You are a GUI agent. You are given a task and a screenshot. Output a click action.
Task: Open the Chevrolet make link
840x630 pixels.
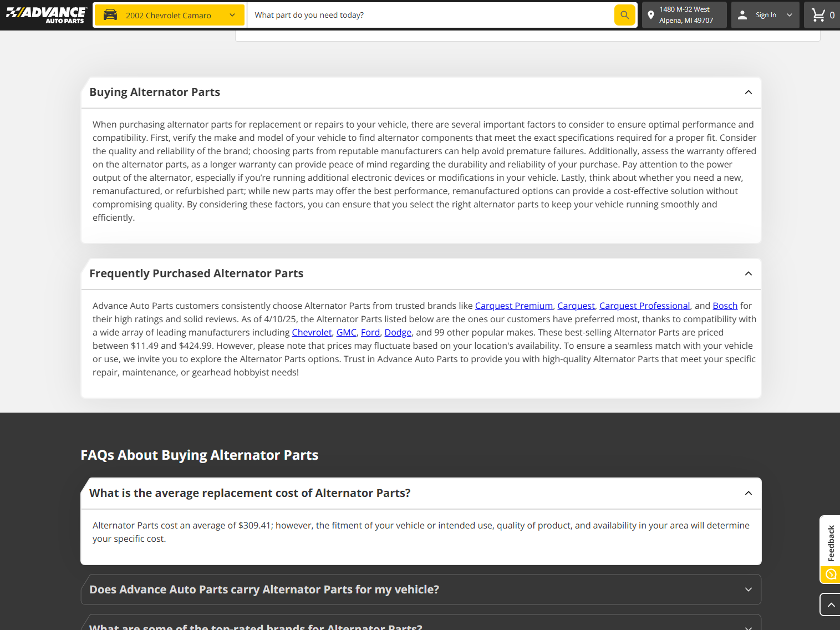(312, 332)
